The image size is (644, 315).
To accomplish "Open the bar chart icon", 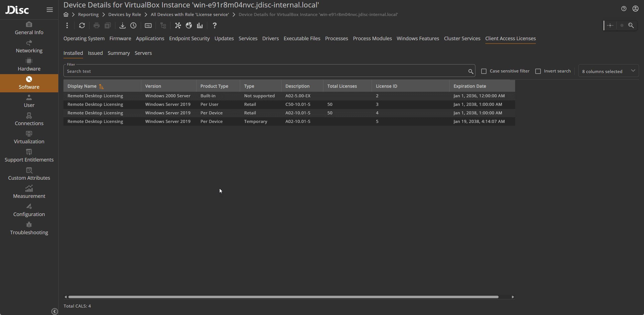I will [200, 26].
